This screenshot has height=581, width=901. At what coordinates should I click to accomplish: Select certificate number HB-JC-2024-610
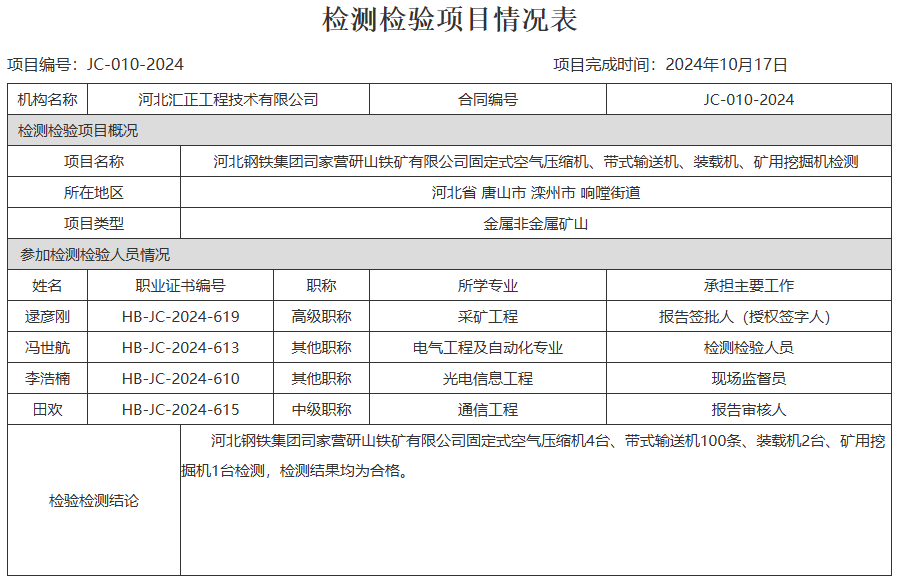pyautogui.click(x=180, y=379)
